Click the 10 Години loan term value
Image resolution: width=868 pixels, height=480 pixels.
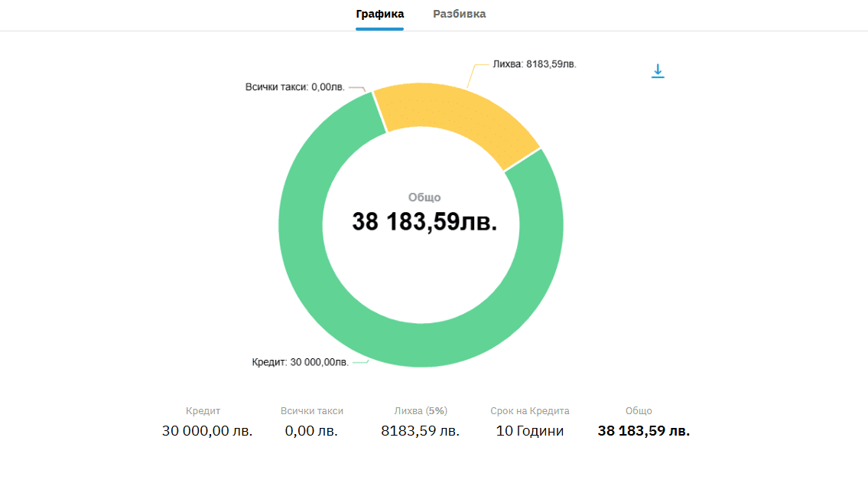tap(530, 431)
